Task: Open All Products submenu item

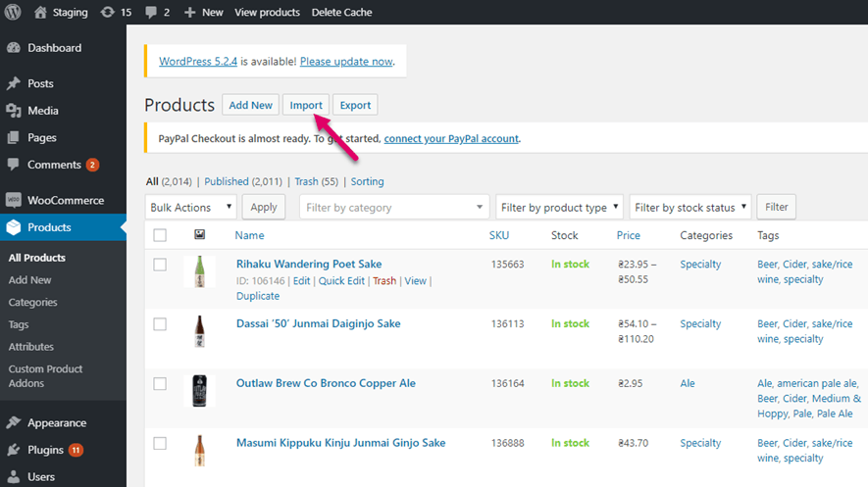Action: [x=37, y=258]
